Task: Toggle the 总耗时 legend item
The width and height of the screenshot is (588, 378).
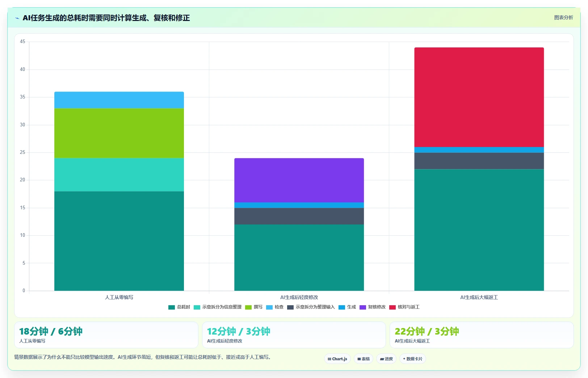Action: coord(179,307)
